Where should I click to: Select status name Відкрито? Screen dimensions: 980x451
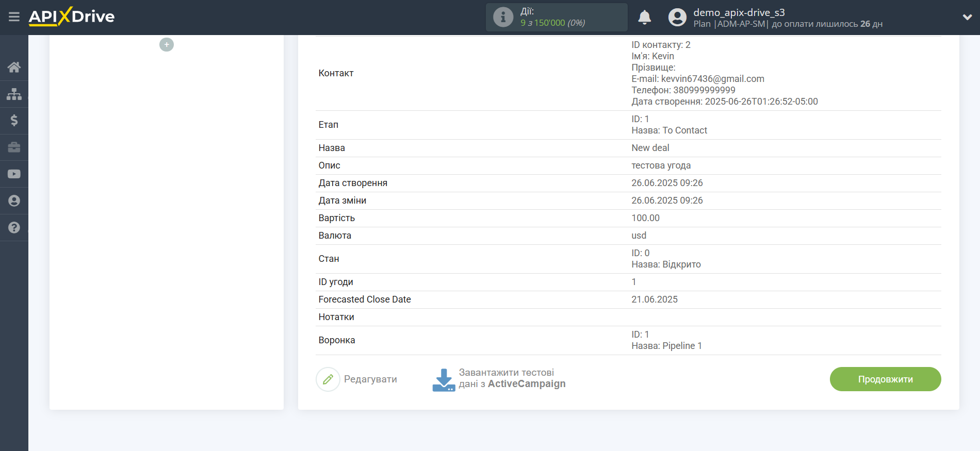[681, 264]
